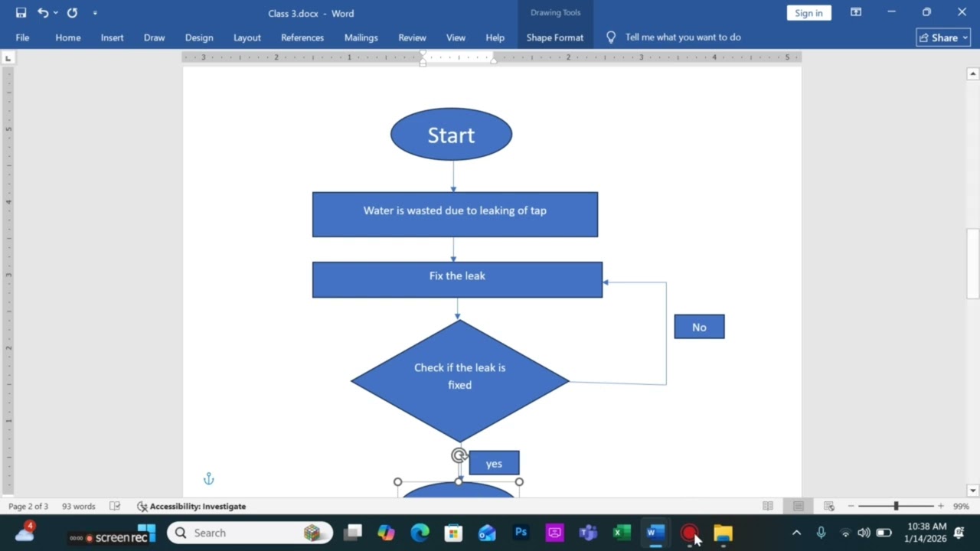980x551 pixels.
Task: Click the vertical scrollbar thumb
Action: 972,263
